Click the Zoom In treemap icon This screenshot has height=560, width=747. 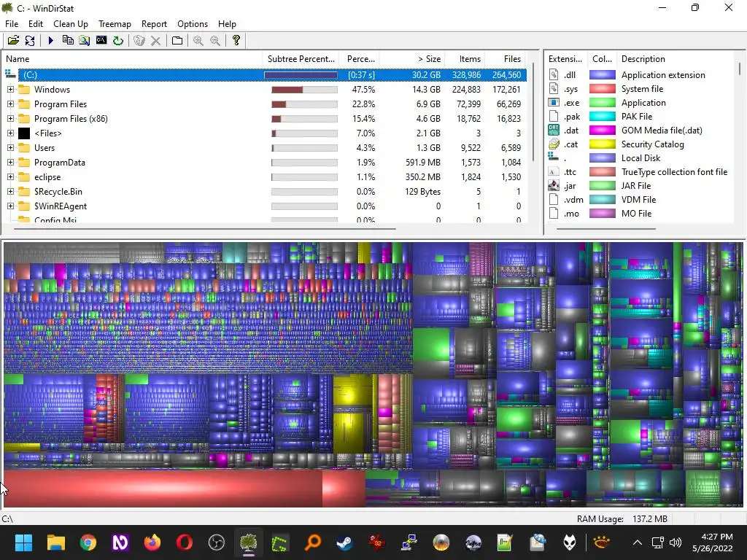(198, 41)
